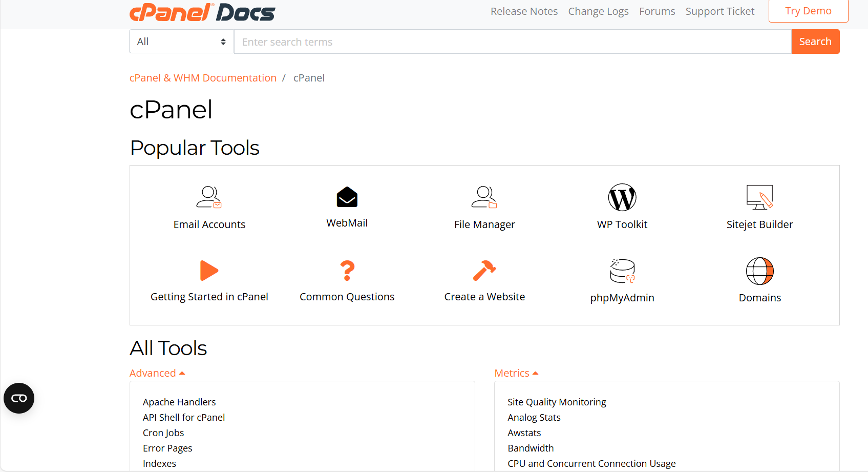Open the API Shell for cPanel link

(184, 418)
